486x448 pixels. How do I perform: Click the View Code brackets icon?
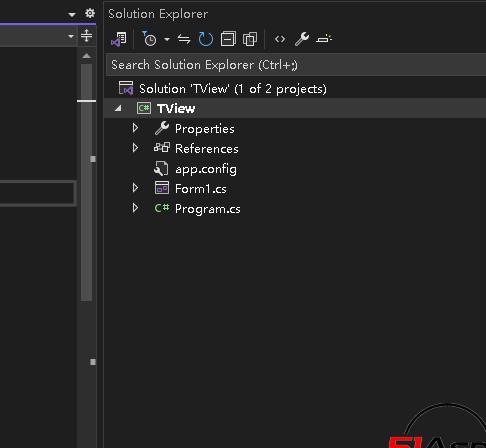280,39
